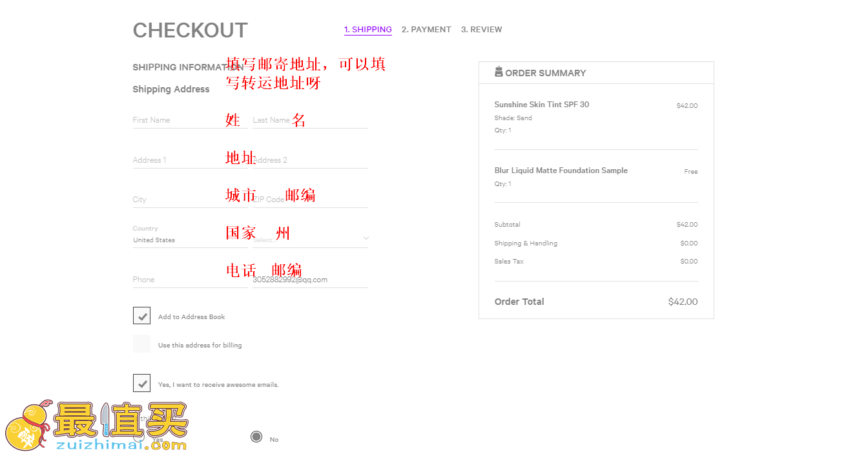Click the email field with 305288299@qq.com

[311, 280]
